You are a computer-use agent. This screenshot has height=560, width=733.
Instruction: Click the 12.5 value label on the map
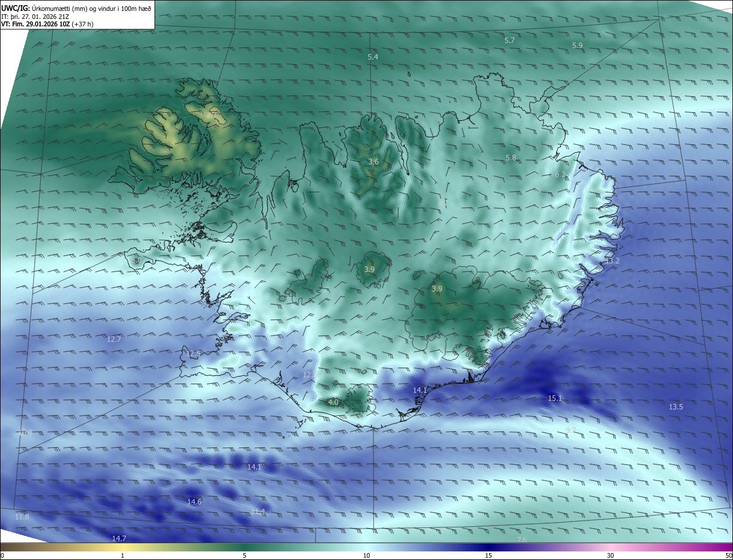click(x=194, y=353)
